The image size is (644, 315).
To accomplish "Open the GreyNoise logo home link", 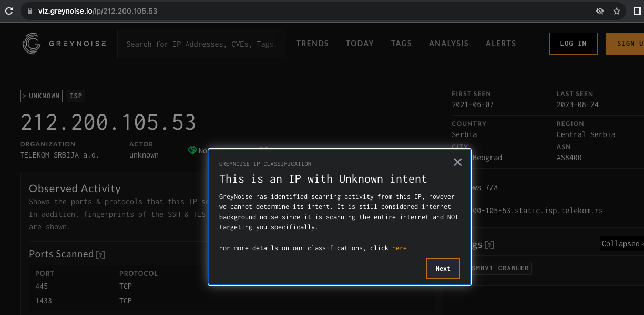I will [x=64, y=44].
